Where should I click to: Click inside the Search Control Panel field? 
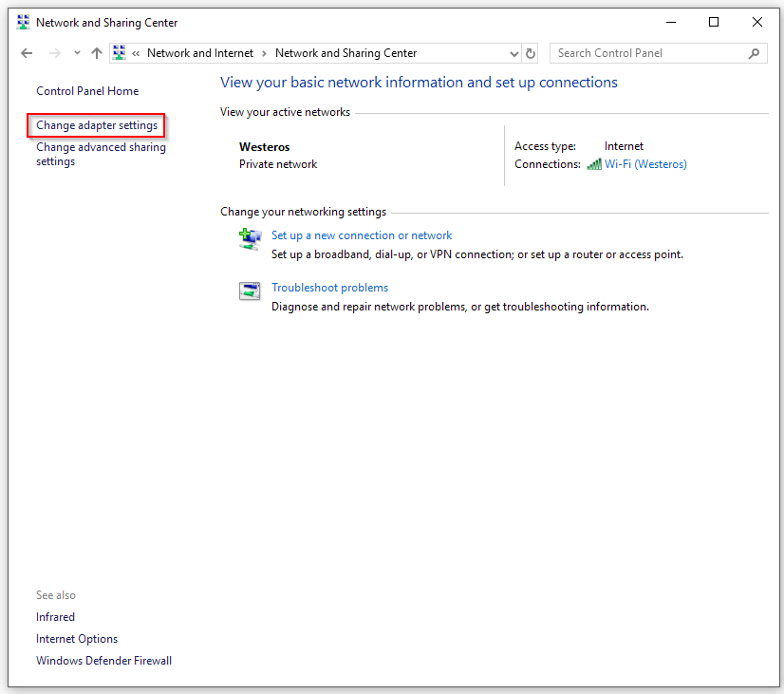coord(645,53)
